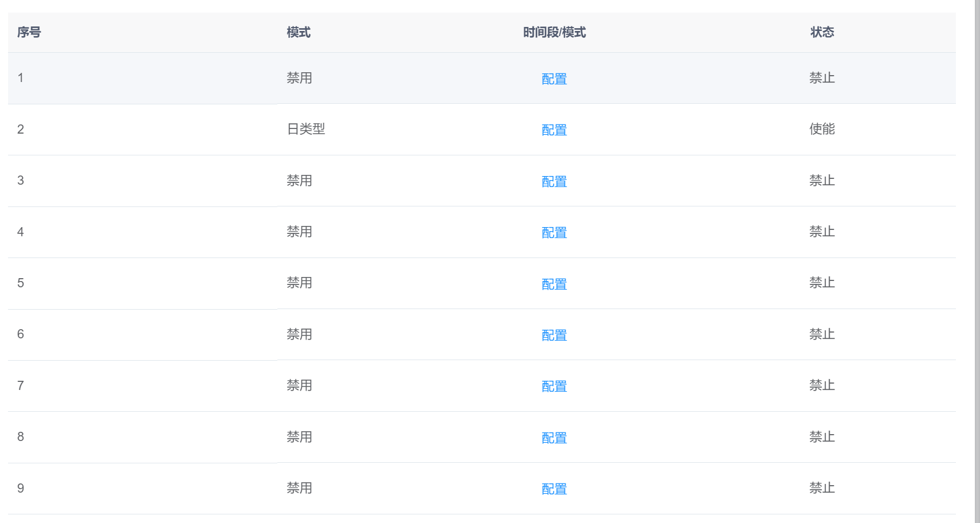Select the 禁用 mode cell in row 9

coord(299,488)
